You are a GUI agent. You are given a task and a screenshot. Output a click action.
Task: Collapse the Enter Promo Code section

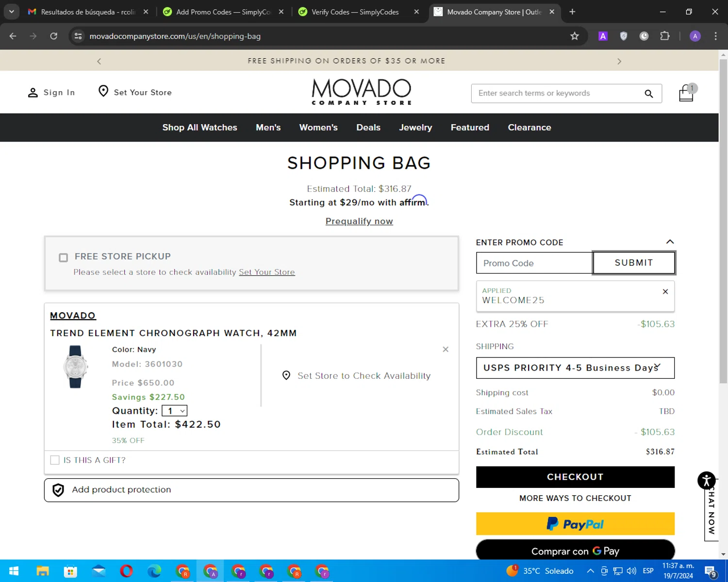tap(670, 242)
